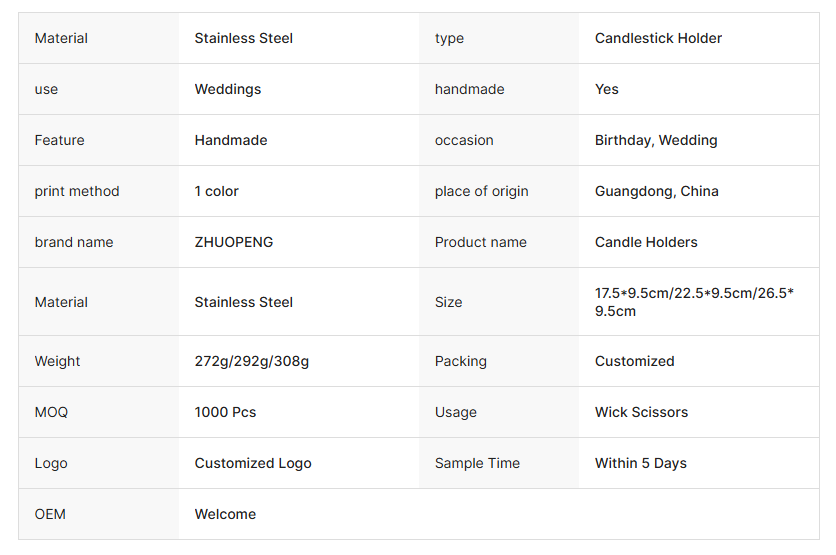Click the Customized Logo value

point(253,463)
